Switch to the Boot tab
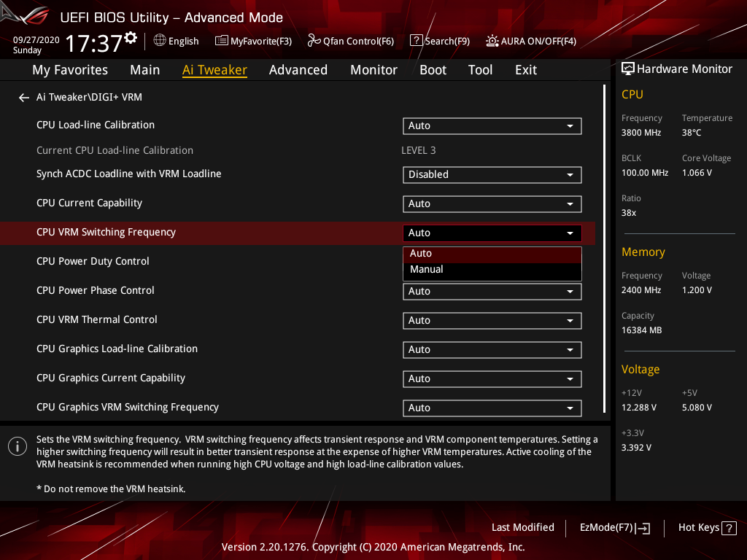Viewport: 747px width, 560px height. click(433, 70)
